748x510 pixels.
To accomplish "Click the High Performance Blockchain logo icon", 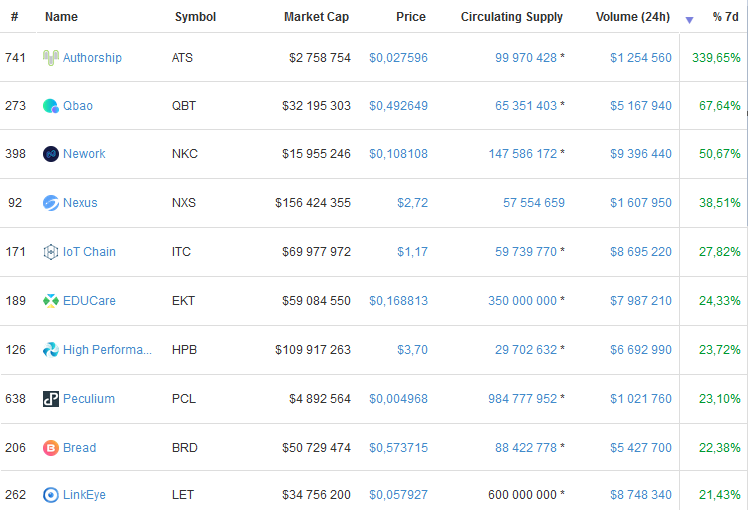I will (x=51, y=350).
